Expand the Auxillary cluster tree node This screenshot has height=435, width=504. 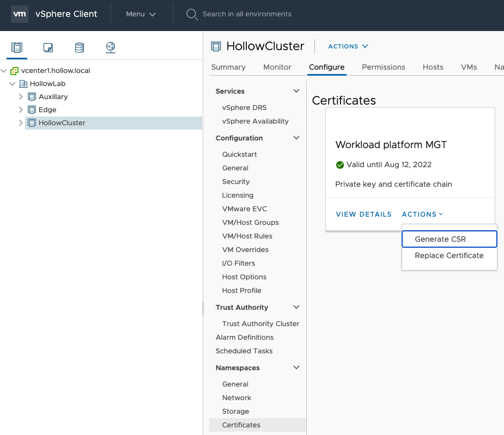21,97
